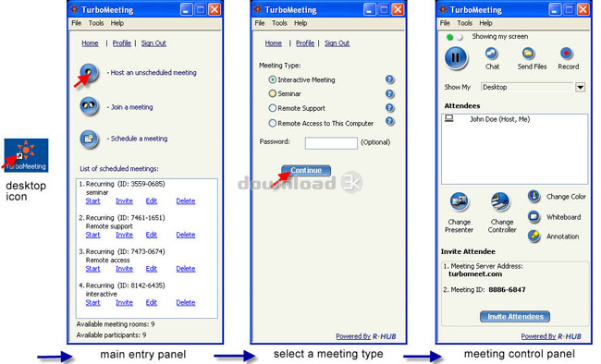Open the Whiteboard tool icon
The height and width of the screenshot is (364, 601).
[534, 217]
